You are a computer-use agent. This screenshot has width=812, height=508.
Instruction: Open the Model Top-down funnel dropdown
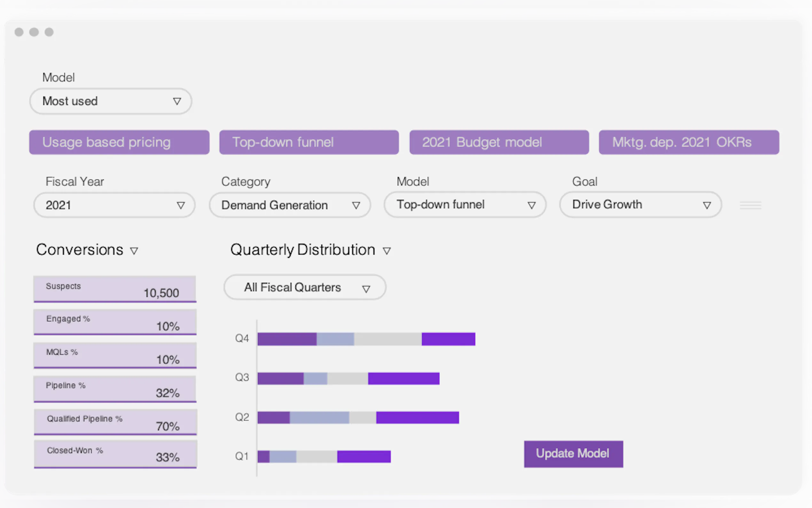(465, 205)
